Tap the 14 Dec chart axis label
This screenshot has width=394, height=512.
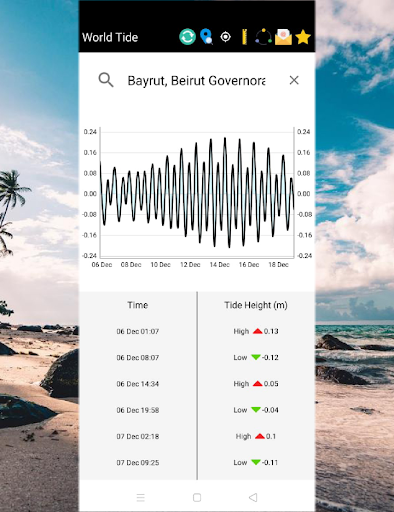coord(220,265)
